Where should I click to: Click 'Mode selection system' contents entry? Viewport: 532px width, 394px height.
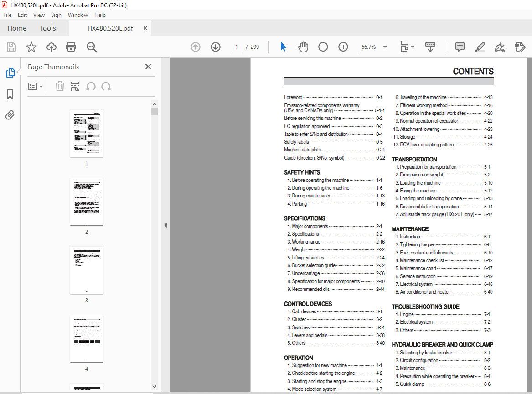pyautogui.click(x=314, y=389)
